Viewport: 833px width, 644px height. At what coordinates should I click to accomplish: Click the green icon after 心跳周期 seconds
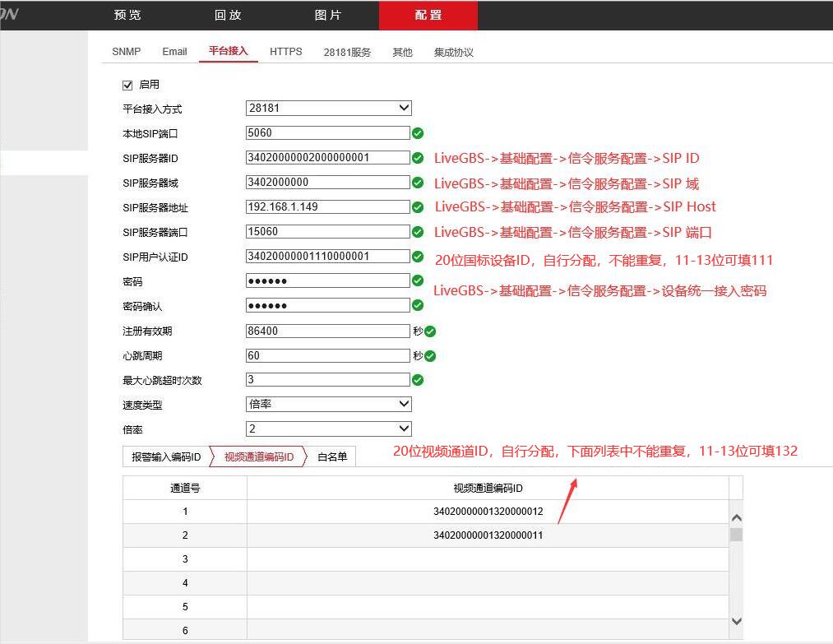pyautogui.click(x=431, y=355)
